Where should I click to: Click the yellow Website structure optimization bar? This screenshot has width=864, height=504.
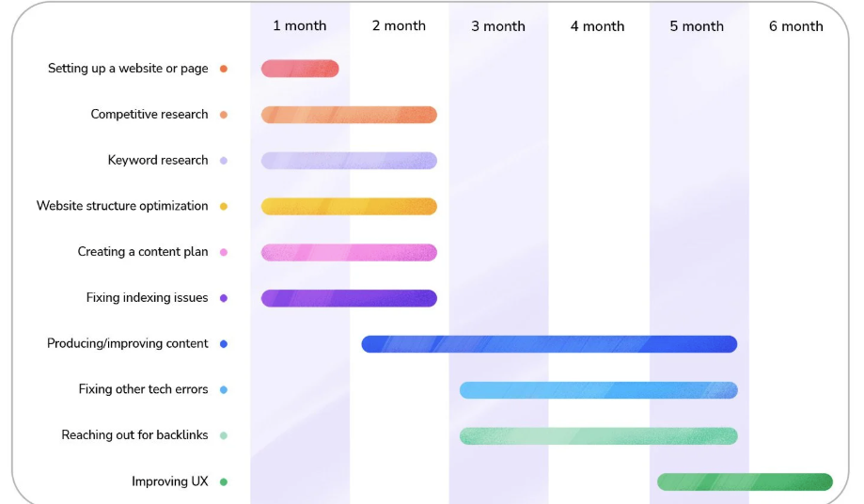(349, 206)
